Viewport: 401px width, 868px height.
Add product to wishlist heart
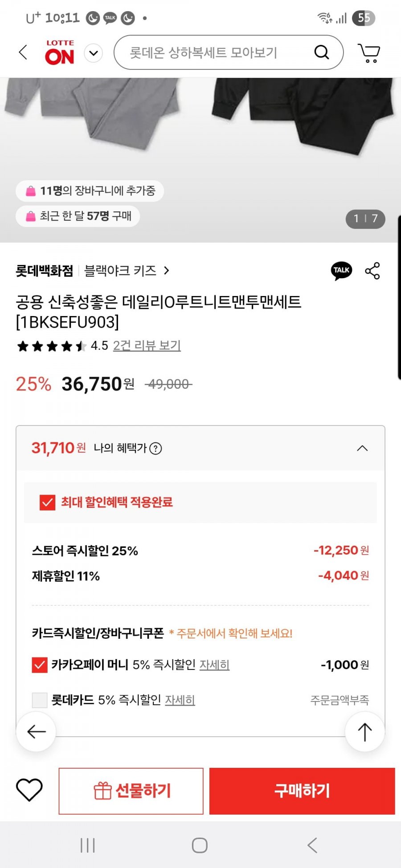click(29, 790)
